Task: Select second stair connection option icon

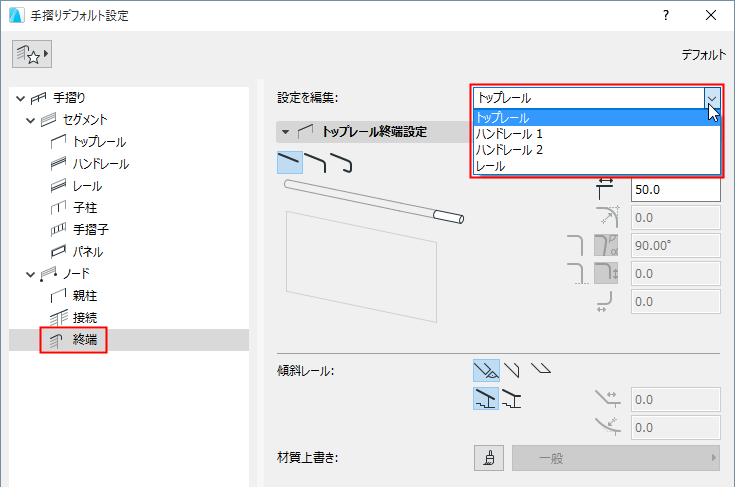Action: 511,399
